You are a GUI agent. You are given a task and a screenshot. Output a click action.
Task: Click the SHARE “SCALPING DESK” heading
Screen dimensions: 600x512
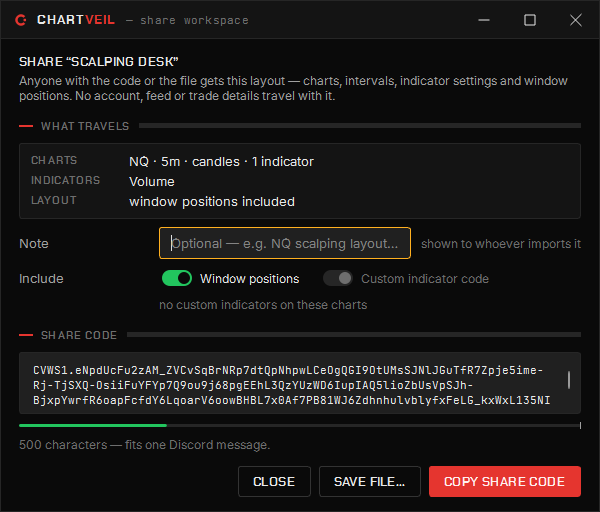coord(99,62)
